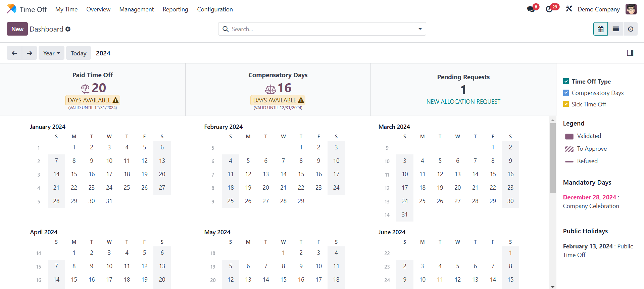Image resolution: width=644 pixels, height=289 pixels.
Task: Click the Validated legend swatch
Action: pos(569,136)
